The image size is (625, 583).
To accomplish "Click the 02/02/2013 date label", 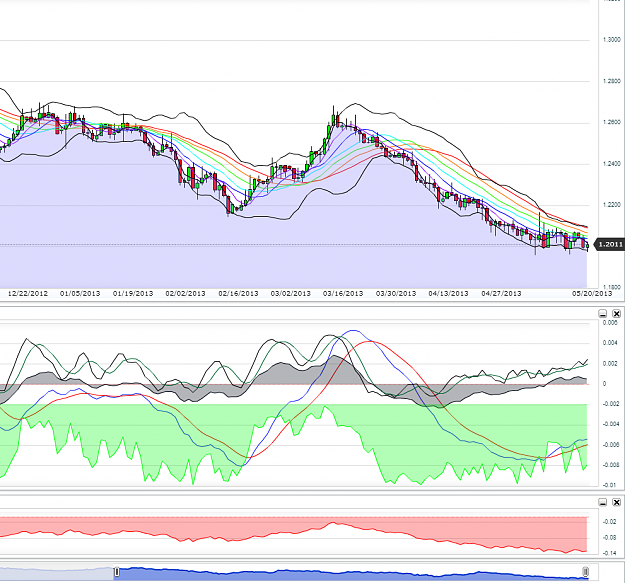I will pyautogui.click(x=185, y=294).
